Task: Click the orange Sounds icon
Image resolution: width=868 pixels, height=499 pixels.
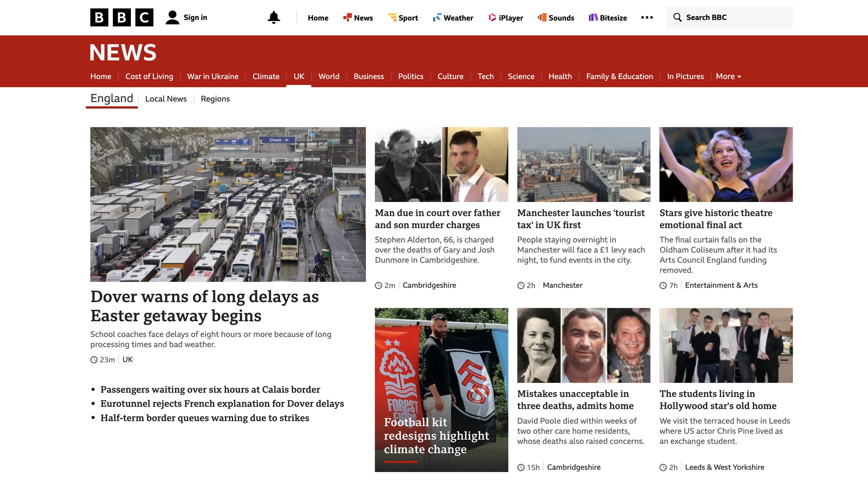Action: (x=542, y=17)
